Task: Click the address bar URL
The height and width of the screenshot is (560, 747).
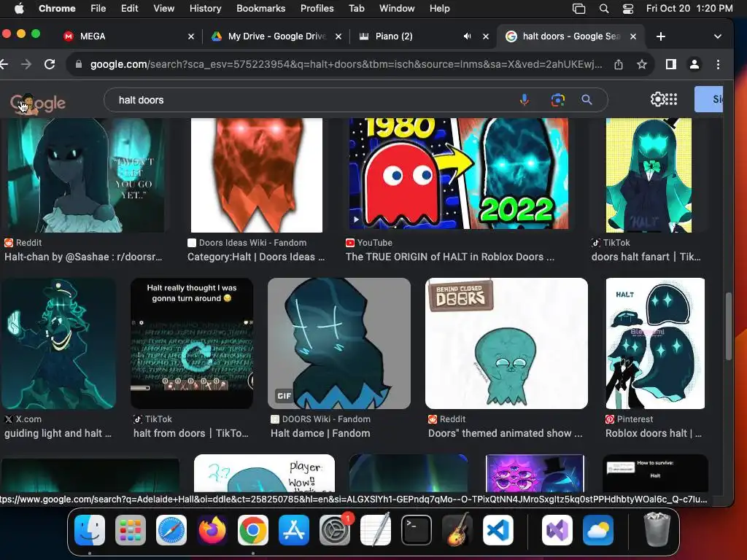Action: coord(346,64)
